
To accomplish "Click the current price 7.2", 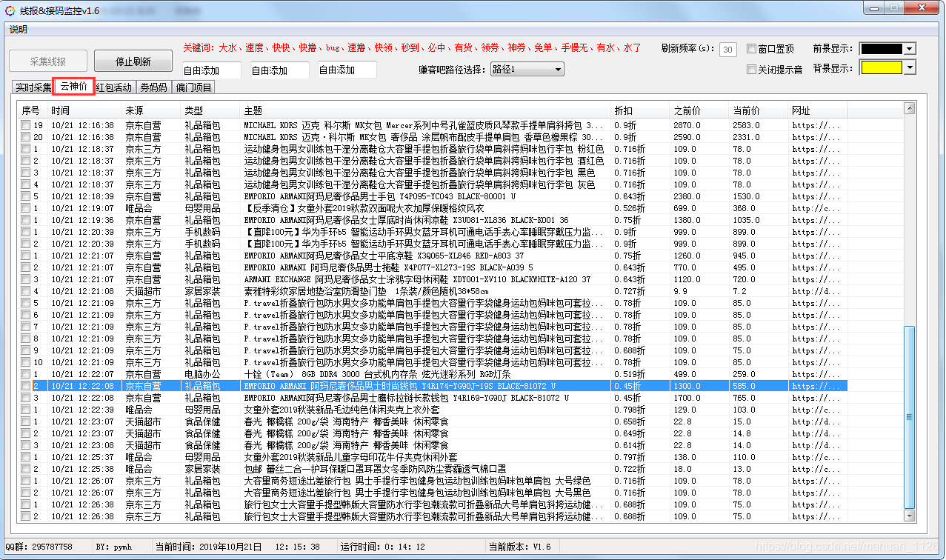I will click(x=739, y=291).
